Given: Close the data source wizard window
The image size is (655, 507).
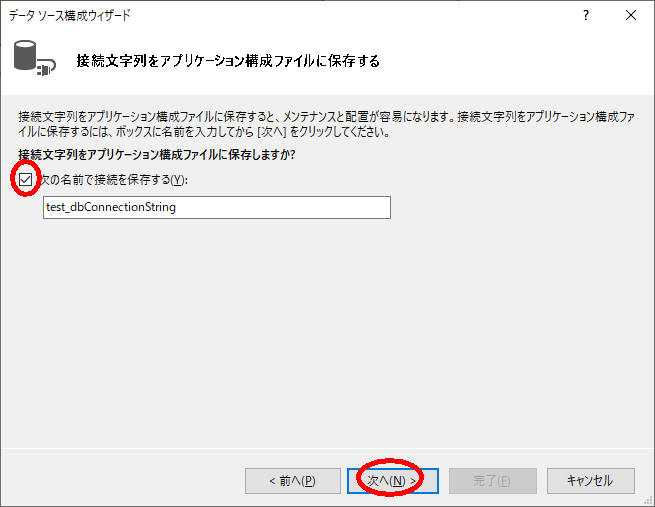Looking at the screenshot, I should pyautogui.click(x=630, y=15).
